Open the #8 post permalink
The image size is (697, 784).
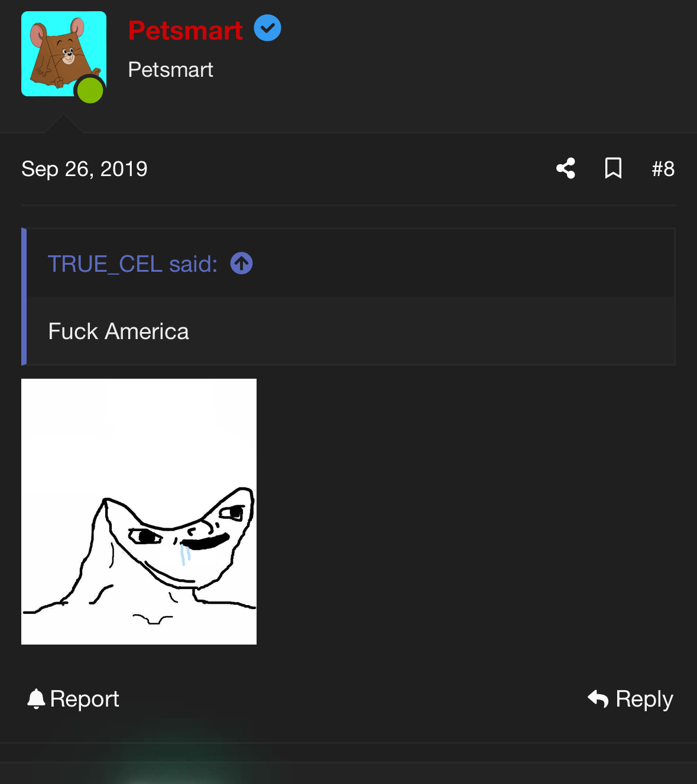(663, 169)
